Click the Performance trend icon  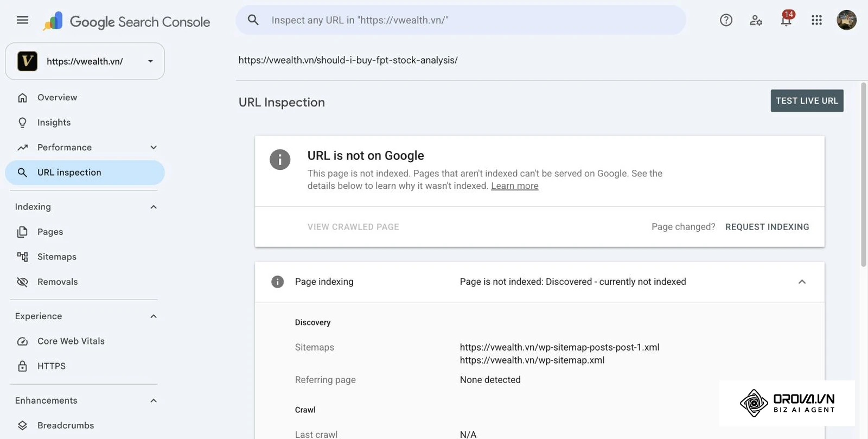click(x=22, y=148)
